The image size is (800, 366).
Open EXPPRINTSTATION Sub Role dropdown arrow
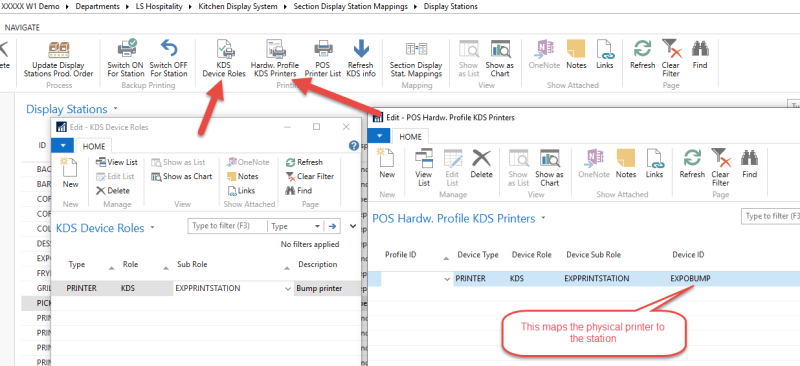tap(288, 289)
